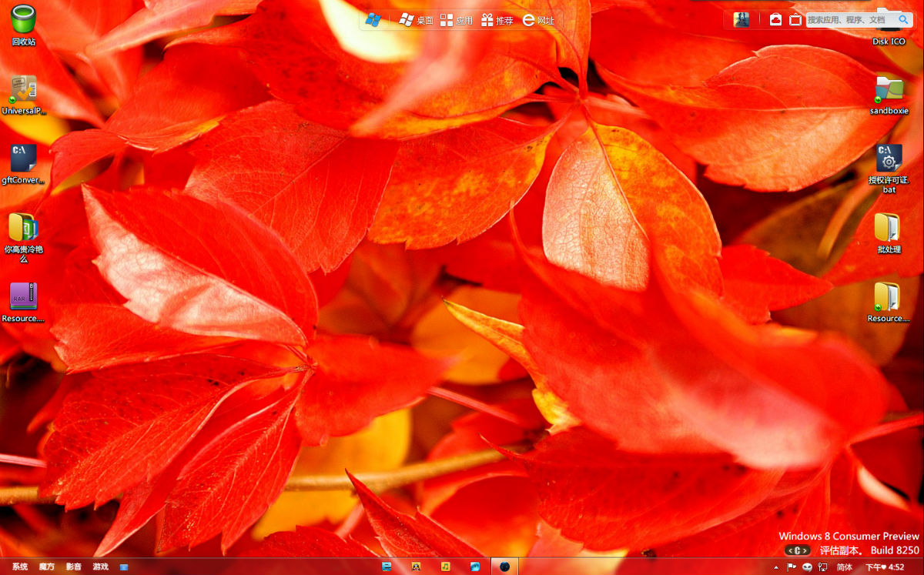Open the blue wave taskbar icon
This screenshot has height=575, width=924.
tap(475, 567)
